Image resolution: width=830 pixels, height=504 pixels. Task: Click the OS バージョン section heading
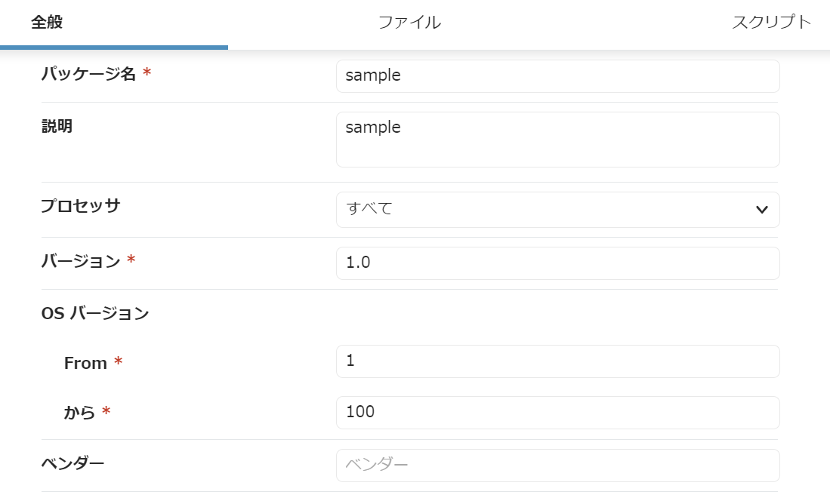(95, 314)
